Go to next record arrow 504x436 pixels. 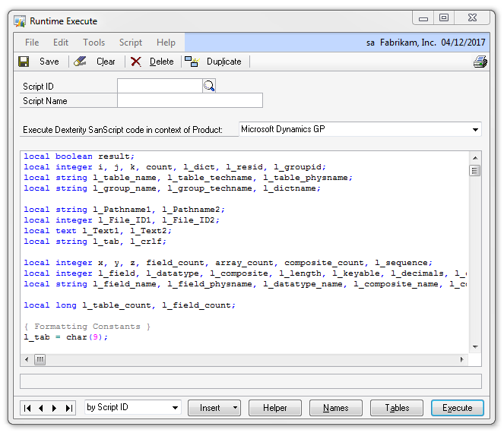click(x=55, y=408)
